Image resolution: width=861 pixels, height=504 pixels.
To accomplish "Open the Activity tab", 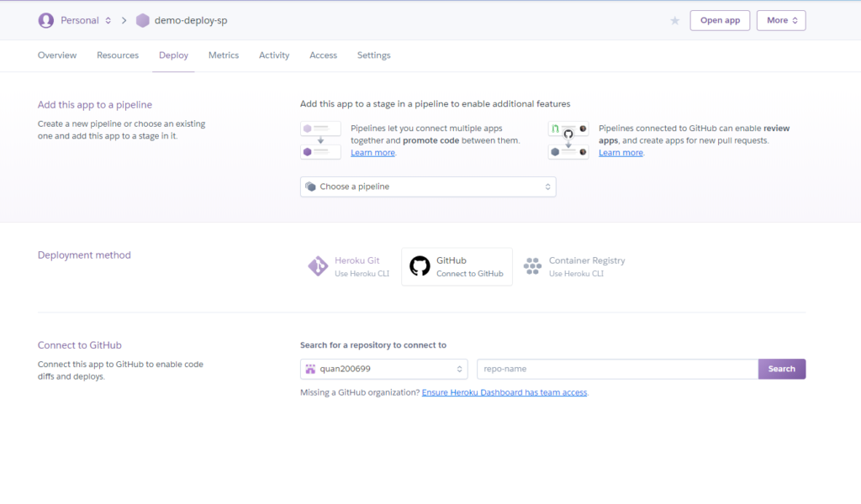I will (274, 55).
